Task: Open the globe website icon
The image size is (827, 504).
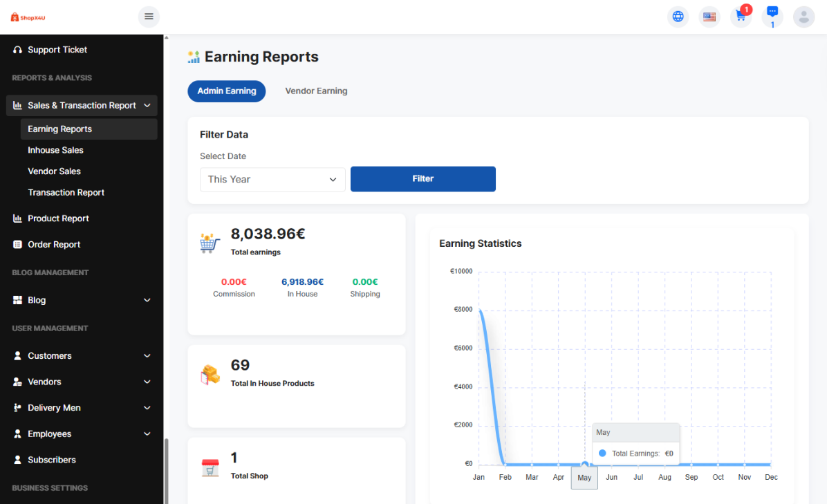Action: tap(678, 17)
